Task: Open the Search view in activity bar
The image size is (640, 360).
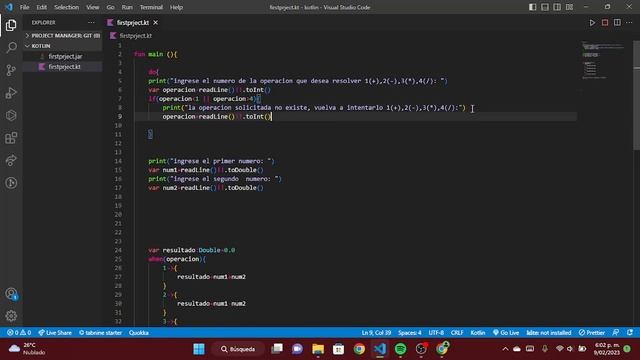Action: (11, 47)
